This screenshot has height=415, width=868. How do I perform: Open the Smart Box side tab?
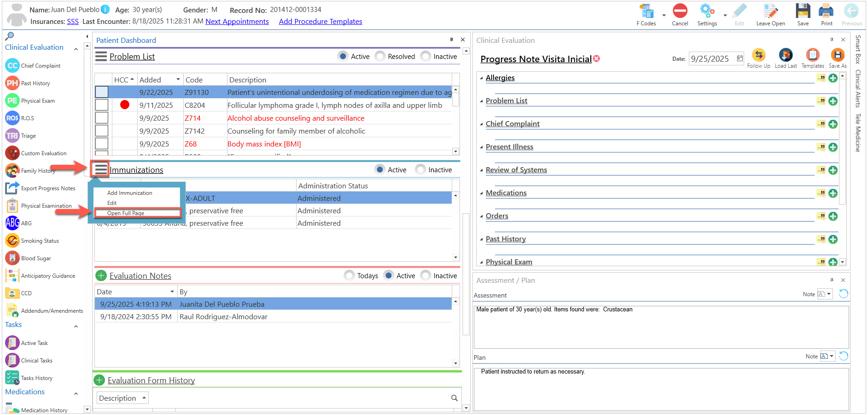(858, 50)
